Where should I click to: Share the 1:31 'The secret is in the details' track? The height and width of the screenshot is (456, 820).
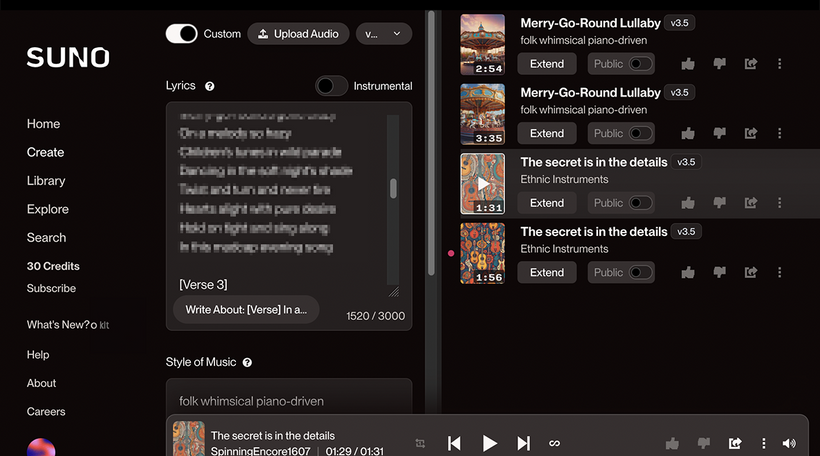coord(751,203)
